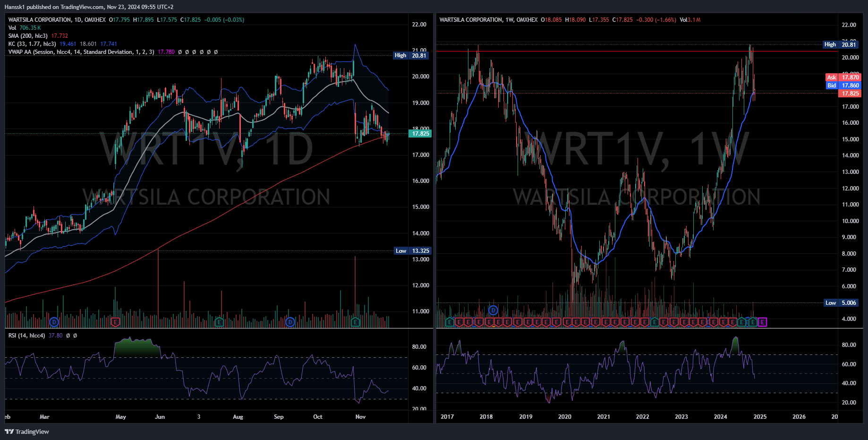Click the 22.00 tick on the daily price axis
Screen dimensions: 868x440
tap(419, 25)
